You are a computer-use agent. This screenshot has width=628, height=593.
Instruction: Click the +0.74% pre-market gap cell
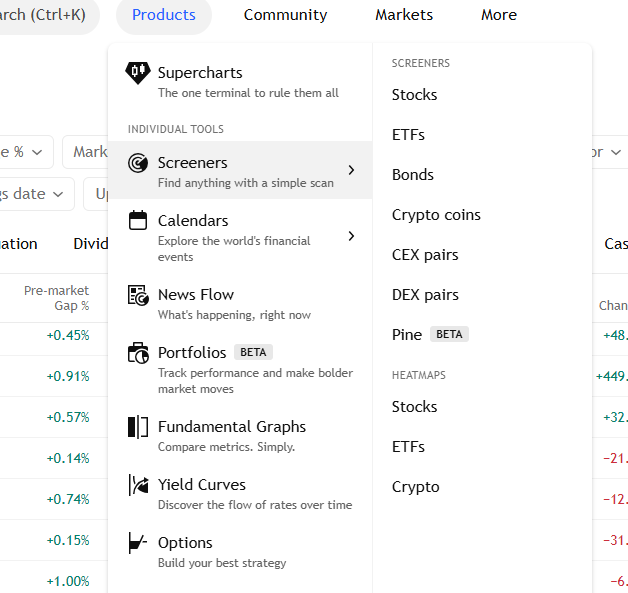tap(68, 499)
